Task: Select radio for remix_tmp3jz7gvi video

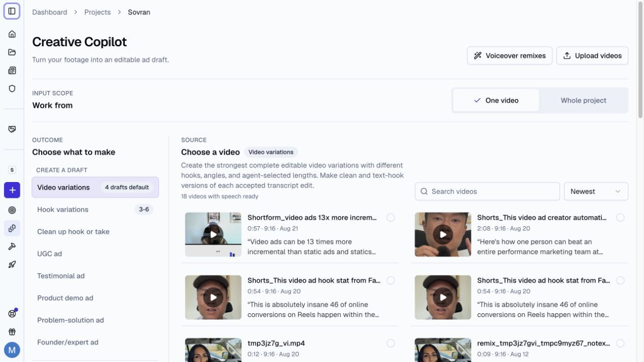Action: pos(620,344)
